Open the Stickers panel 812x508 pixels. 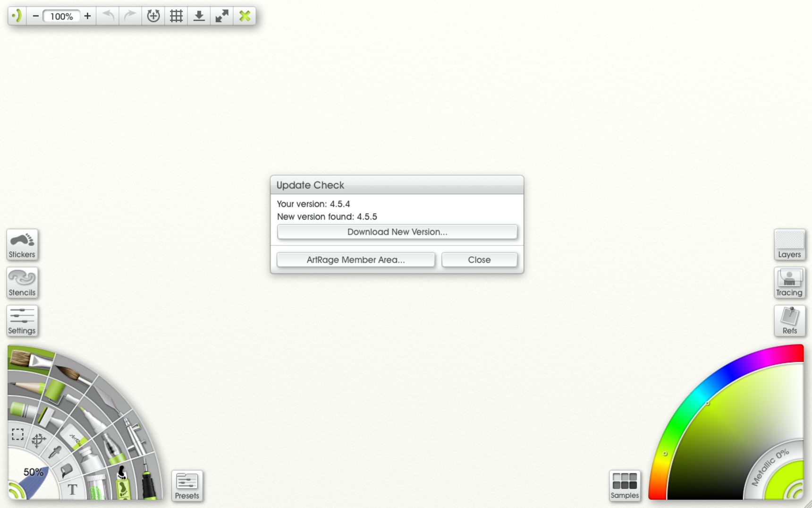click(x=22, y=245)
